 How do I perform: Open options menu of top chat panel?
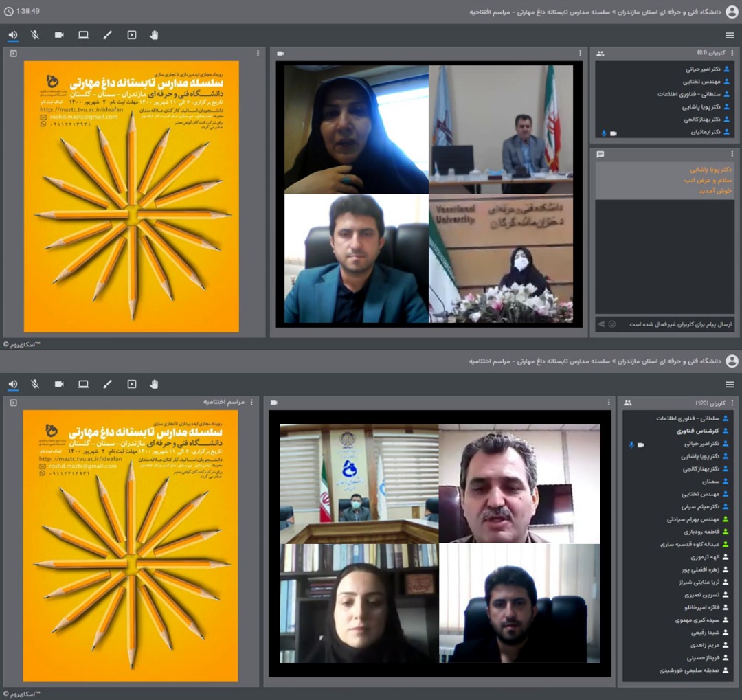point(732,154)
